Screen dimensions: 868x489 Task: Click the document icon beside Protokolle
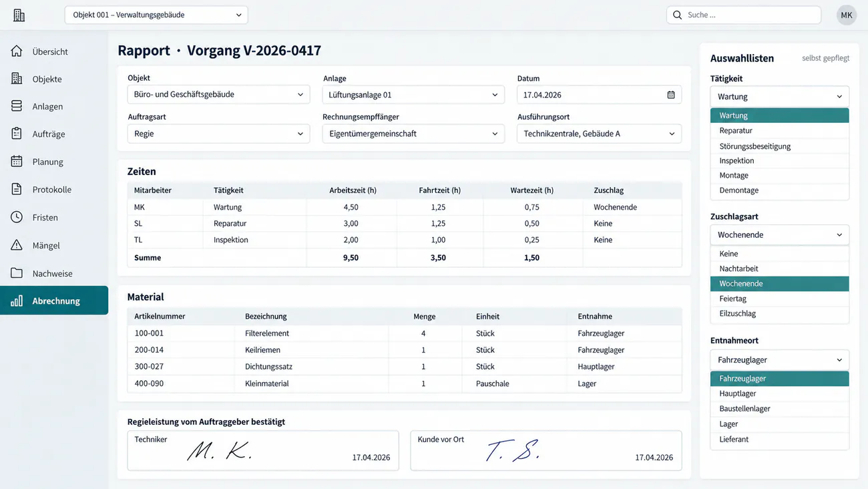pos(17,189)
